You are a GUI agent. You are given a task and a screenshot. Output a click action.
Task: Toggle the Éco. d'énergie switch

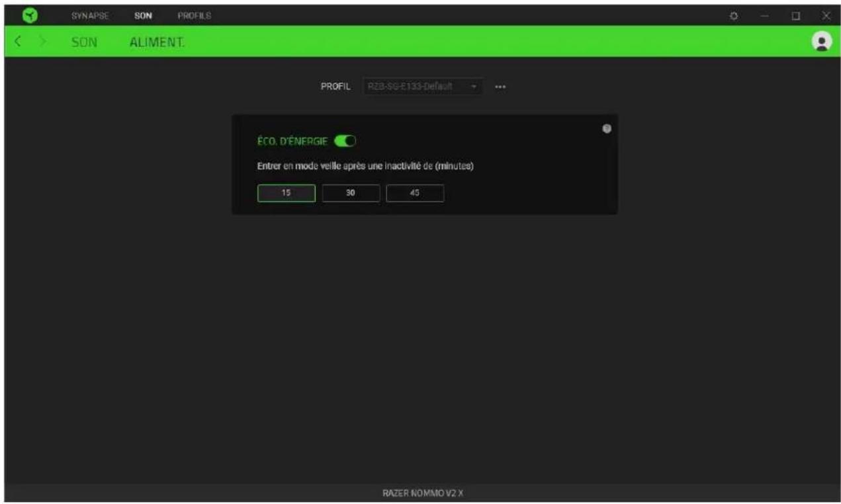(345, 140)
